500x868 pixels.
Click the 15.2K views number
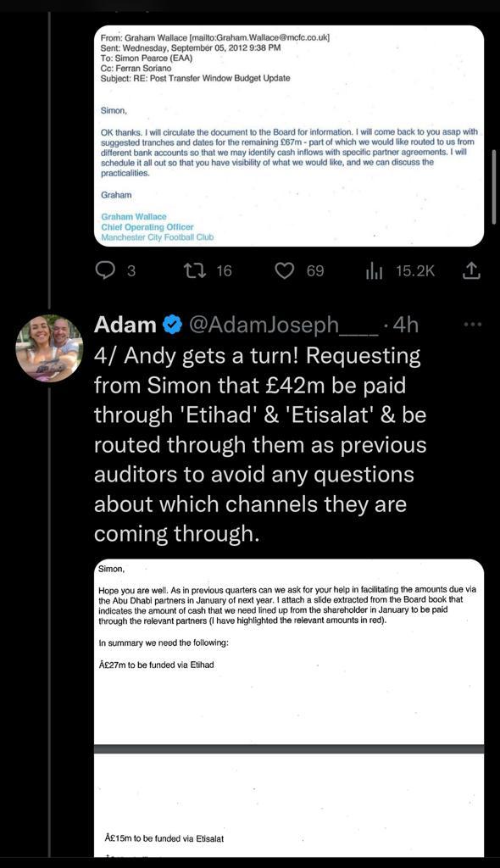tap(415, 270)
